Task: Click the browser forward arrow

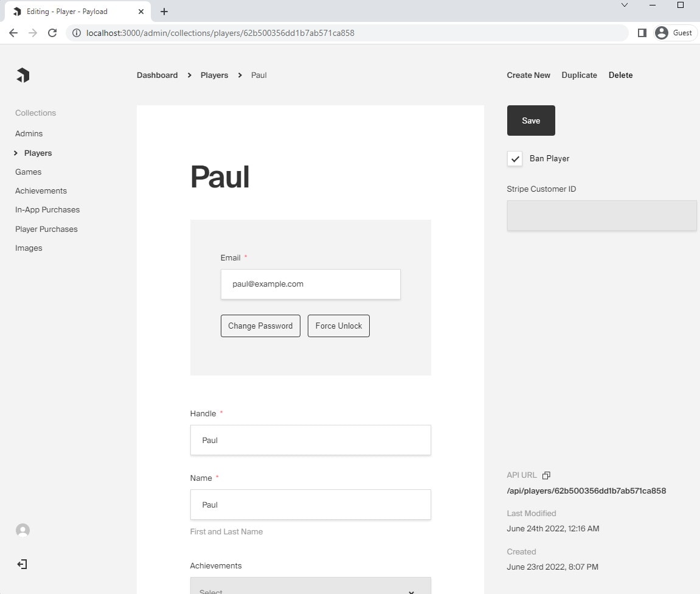Action: tap(33, 33)
